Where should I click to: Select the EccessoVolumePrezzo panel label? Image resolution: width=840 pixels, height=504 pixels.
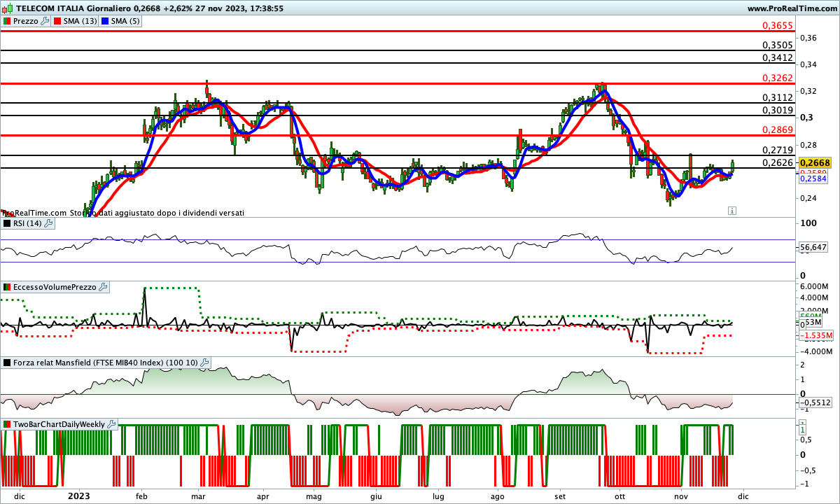click(55, 287)
